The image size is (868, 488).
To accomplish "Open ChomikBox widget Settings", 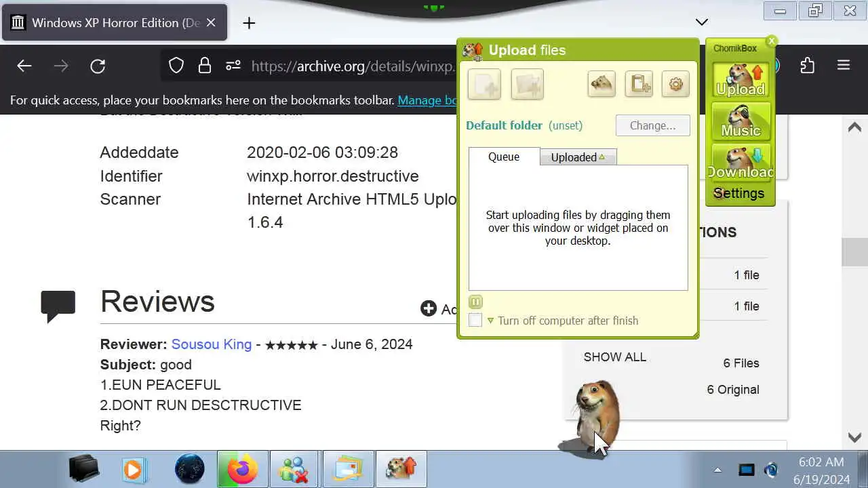I will 738,194.
